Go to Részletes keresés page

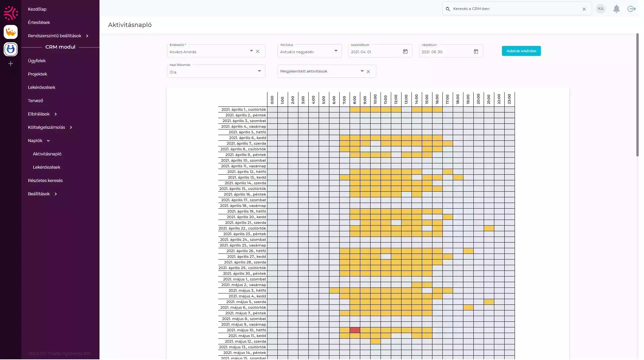click(45, 180)
